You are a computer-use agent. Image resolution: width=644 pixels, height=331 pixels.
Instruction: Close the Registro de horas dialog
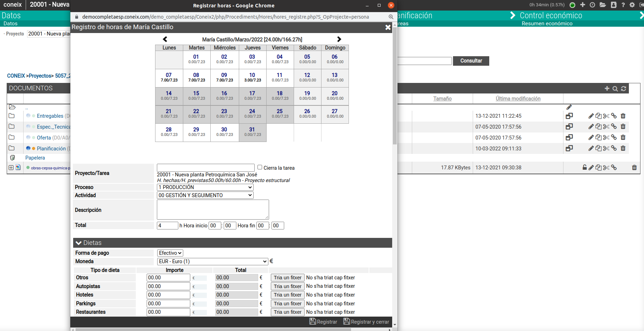click(x=388, y=27)
